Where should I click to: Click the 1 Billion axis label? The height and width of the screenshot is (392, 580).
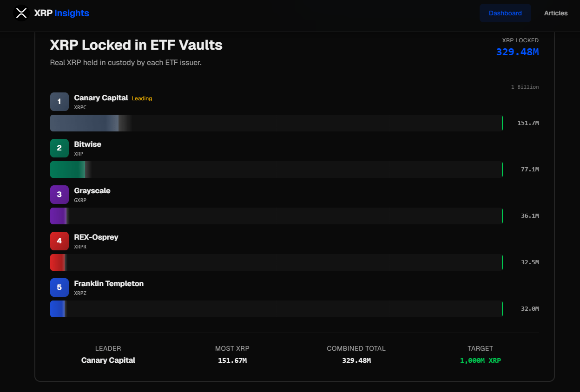[525, 87]
